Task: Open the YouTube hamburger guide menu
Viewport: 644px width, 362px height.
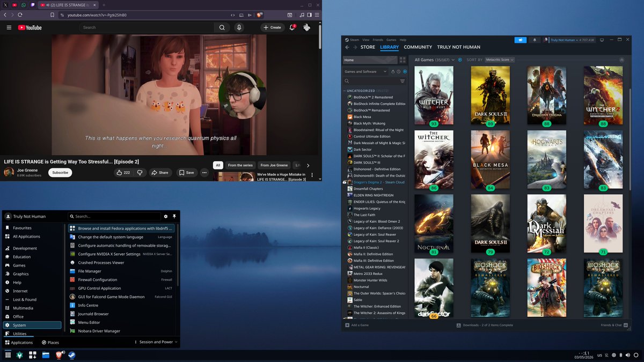Action: point(9,27)
